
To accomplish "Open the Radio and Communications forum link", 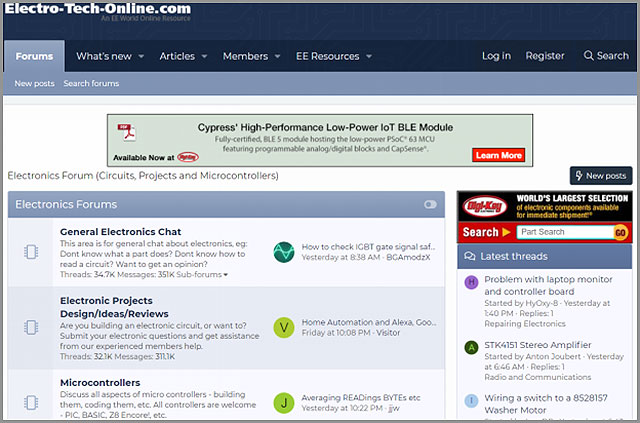I will click(538, 377).
